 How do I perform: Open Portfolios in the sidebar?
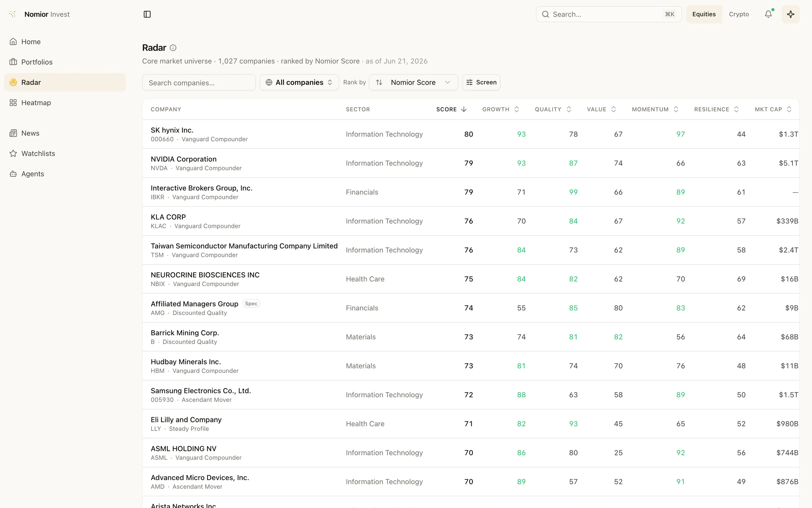click(x=65, y=62)
